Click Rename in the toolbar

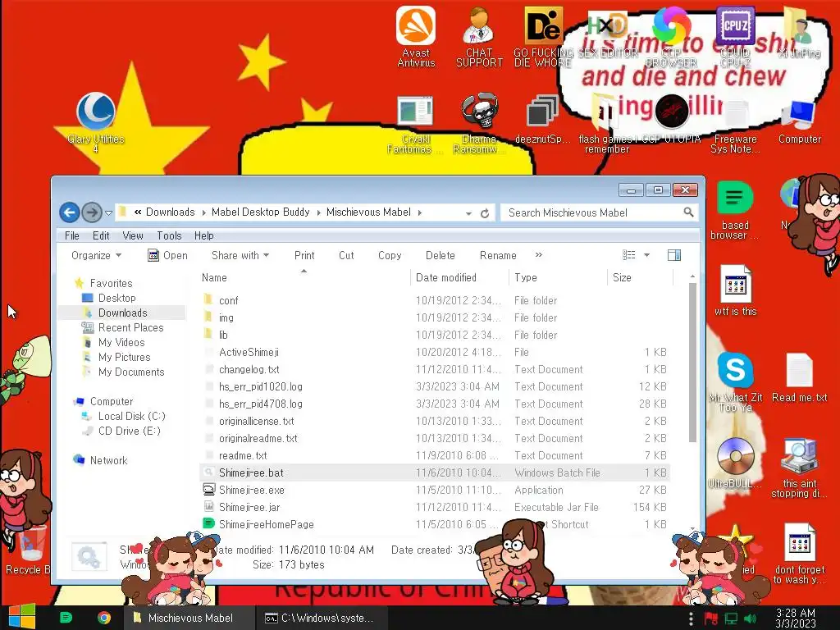(498, 256)
